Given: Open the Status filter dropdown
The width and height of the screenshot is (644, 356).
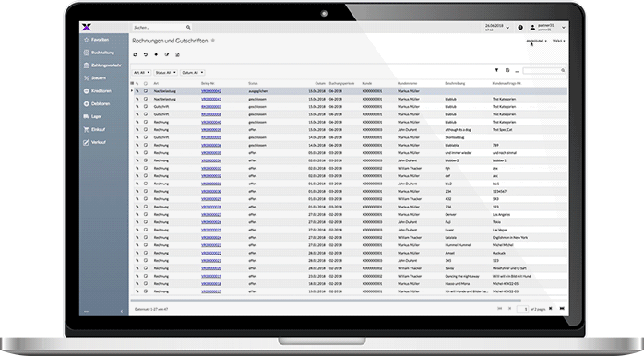Looking at the screenshot, I should [165, 73].
